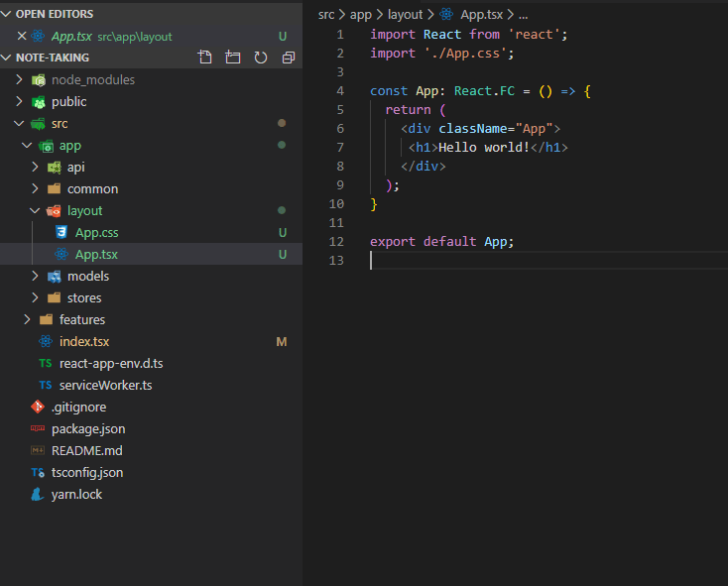
Task: Select the src breadcrumb segment
Action: point(326,15)
